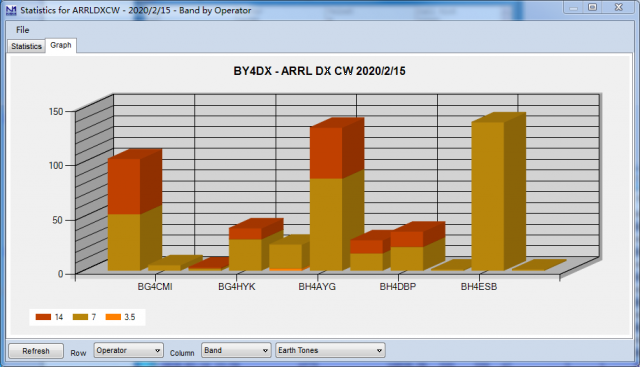
Task: Maximize the statistics window
Action: pyautogui.click(x=592, y=7)
